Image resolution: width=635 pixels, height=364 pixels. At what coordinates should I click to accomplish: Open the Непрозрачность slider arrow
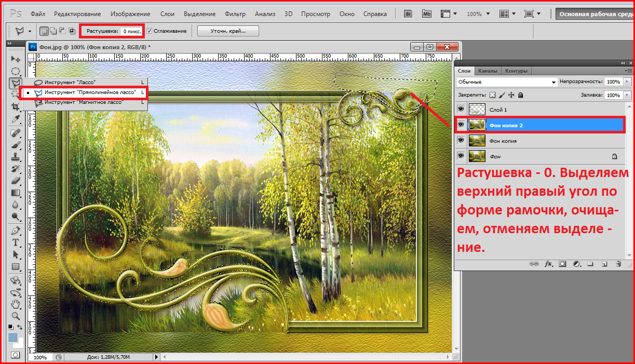627,82
